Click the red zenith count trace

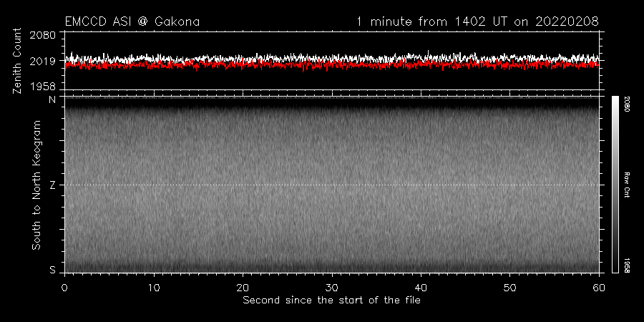[331, 65]
